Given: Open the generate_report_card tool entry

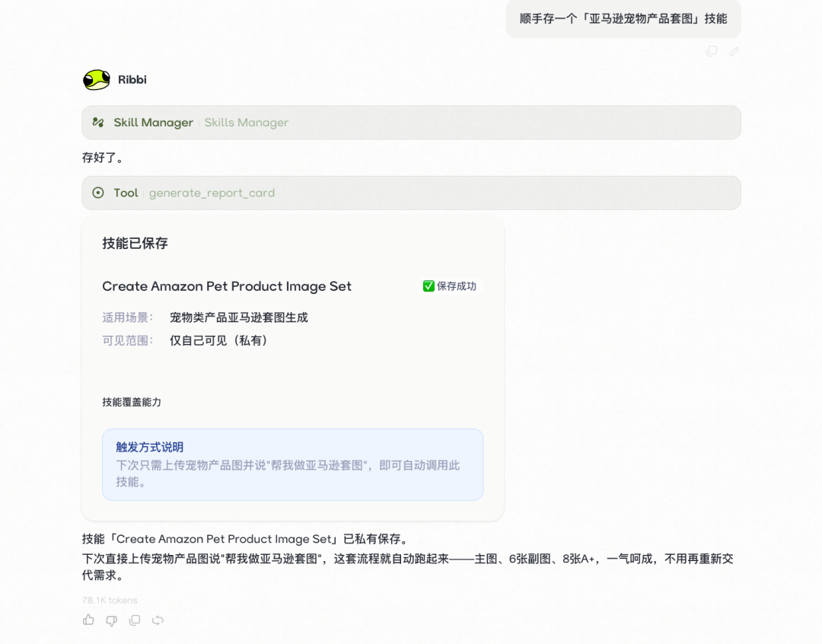Looking at the screenshot, I should [x=212, y=193].
